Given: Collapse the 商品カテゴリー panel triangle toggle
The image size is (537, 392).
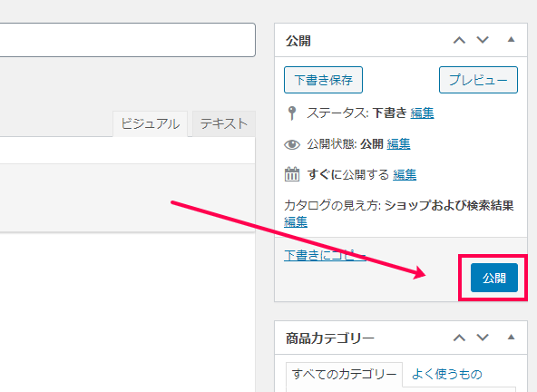Looking at the screenshot, I should (x=511, y=338).
